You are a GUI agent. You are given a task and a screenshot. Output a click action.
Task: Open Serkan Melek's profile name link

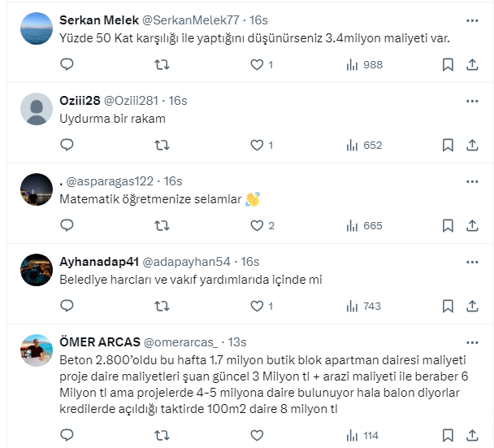(x=99, y=20)
